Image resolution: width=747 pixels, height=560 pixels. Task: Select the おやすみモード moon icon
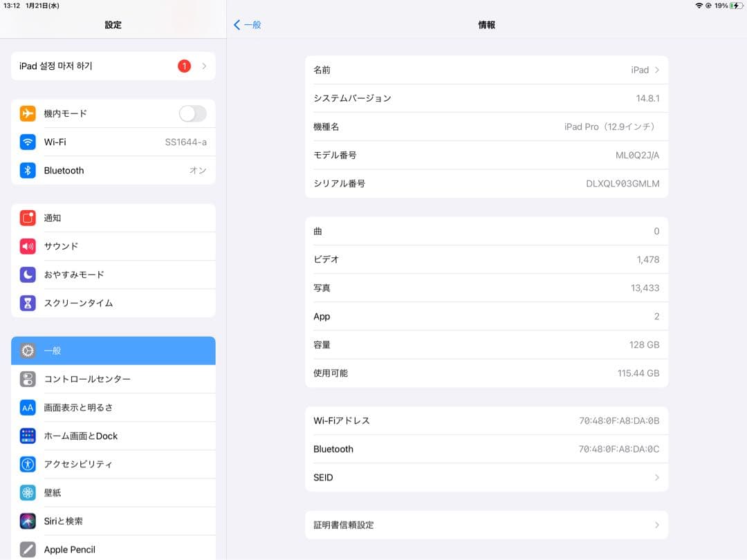tap(28, 274)
